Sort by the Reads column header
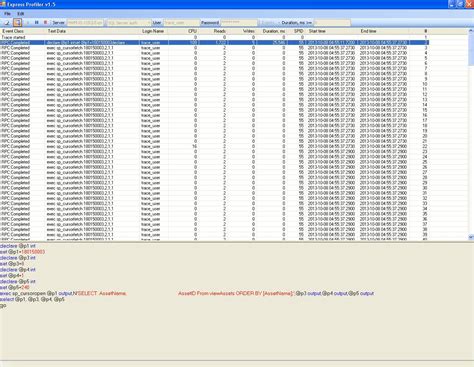The width and height of the screenshot is (474, 367). coord(213,31)
